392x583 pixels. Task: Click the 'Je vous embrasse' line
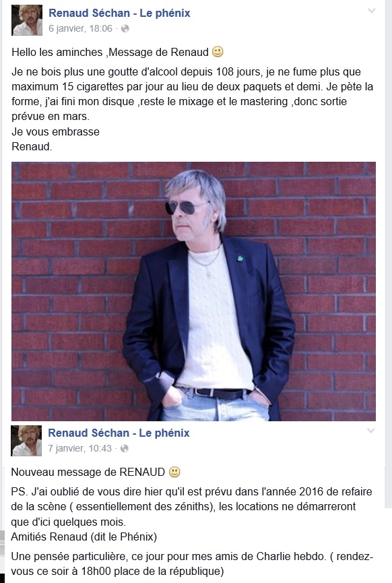[x=55, y=131]
